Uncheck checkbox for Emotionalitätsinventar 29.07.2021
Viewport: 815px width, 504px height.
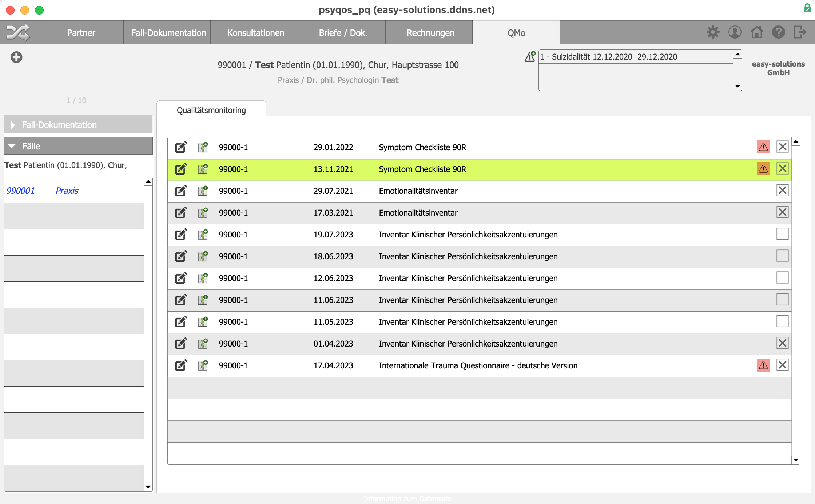[782, 190]
